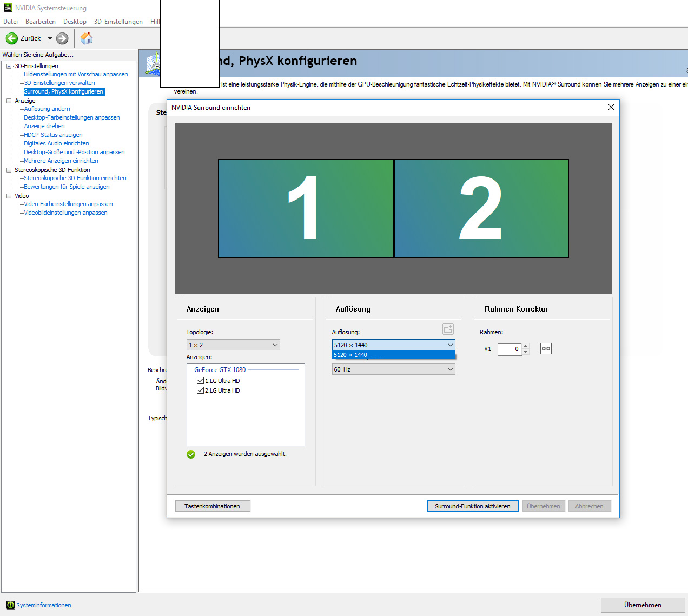This screenshot has height=616, width=688.
Task: Click the green Zurück back arrow icon
Action: coord(12,38)
